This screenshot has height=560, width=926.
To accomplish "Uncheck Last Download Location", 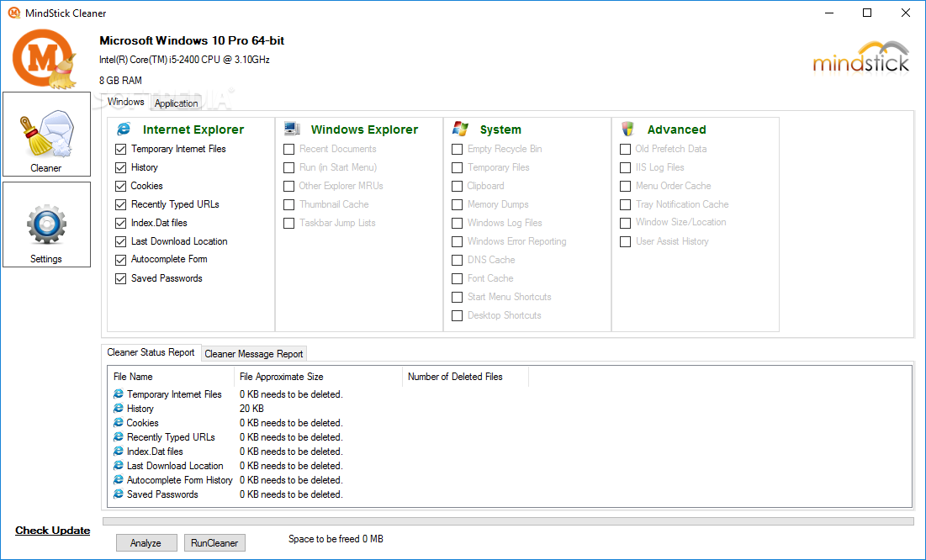I will (121, 241).
